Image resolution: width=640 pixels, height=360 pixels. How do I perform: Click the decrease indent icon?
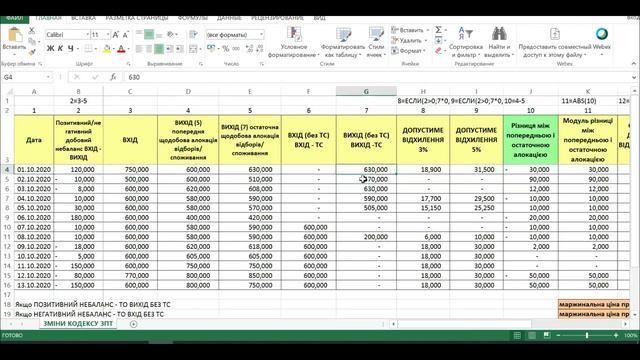(x=169, y=49)
